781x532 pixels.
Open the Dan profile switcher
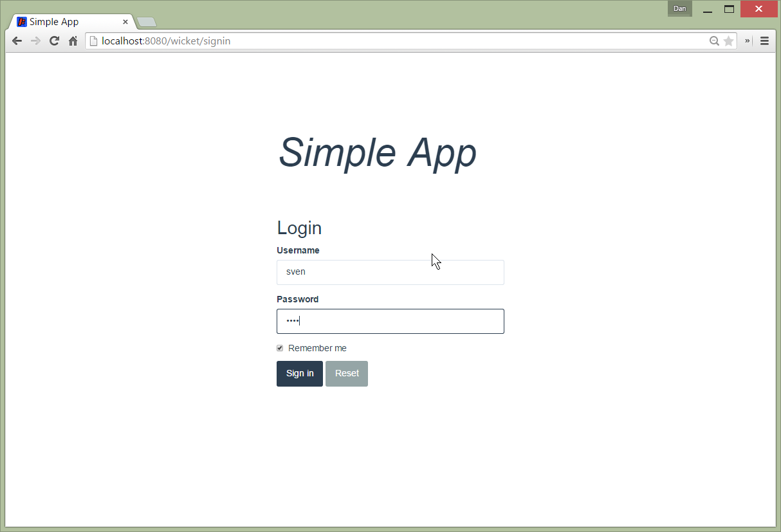point(679,8)
